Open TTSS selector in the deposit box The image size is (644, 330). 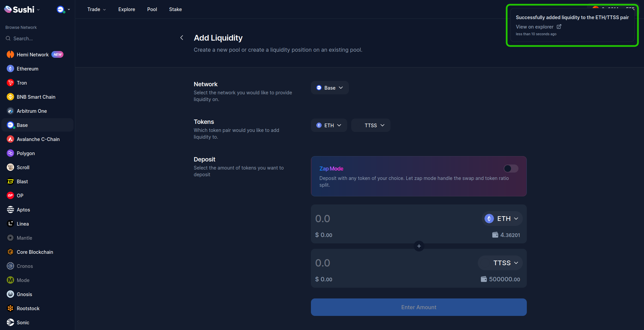pyautogui.click(x=500, y=263)
